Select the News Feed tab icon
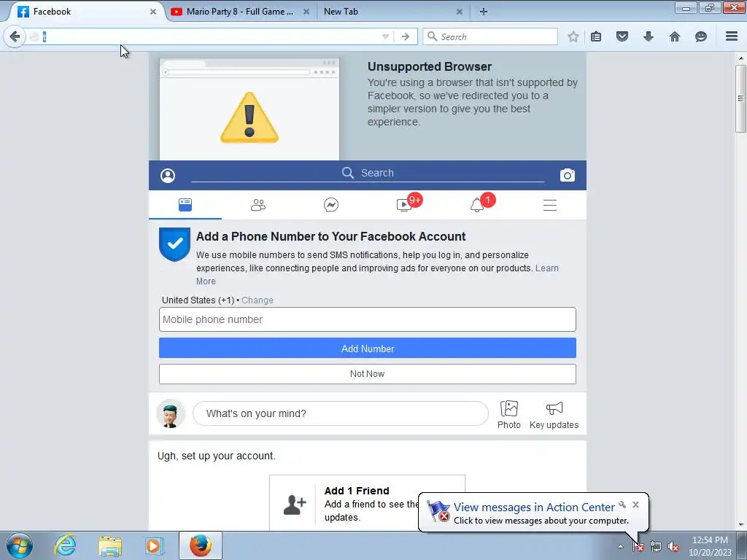Viewport: 747px width, 560px height. pyautogui.click(x=185, y=205)
